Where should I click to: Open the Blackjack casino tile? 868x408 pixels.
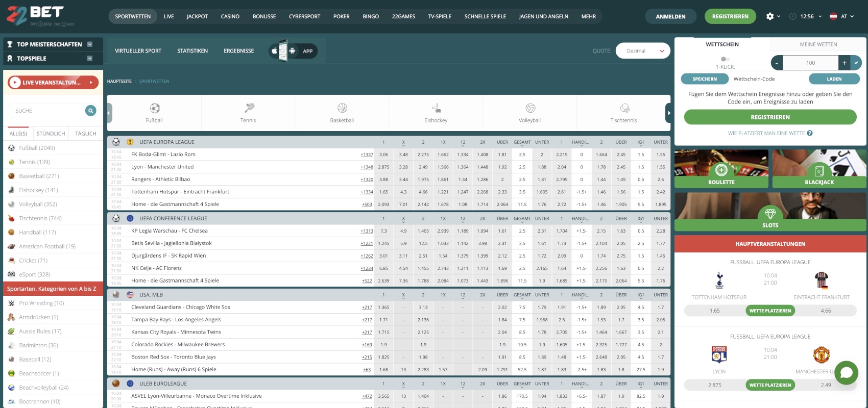click(x=819, y=169)
